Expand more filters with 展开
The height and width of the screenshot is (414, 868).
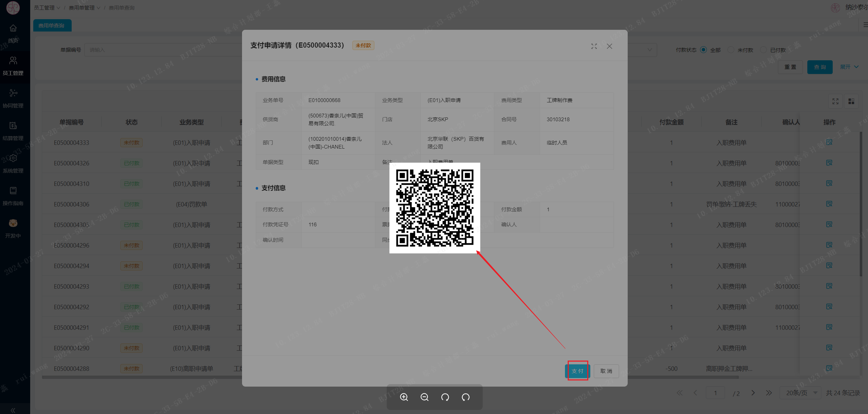[849, 67]
